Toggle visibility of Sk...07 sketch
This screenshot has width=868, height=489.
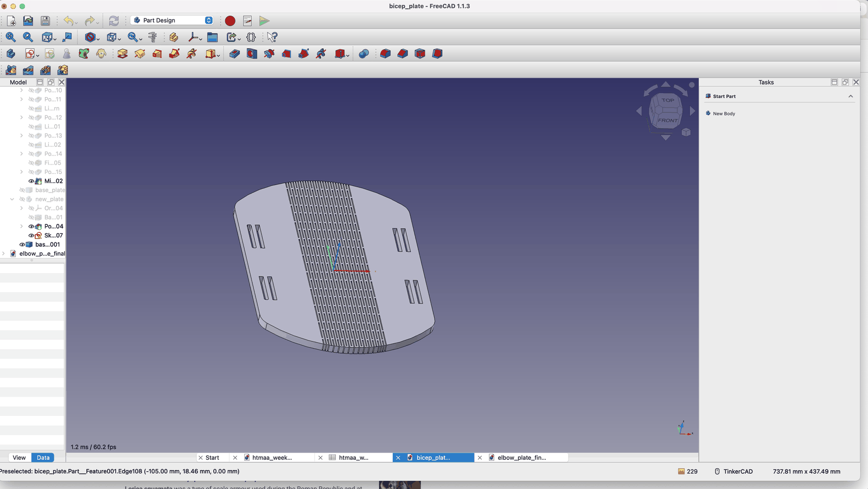click(31, 235)
